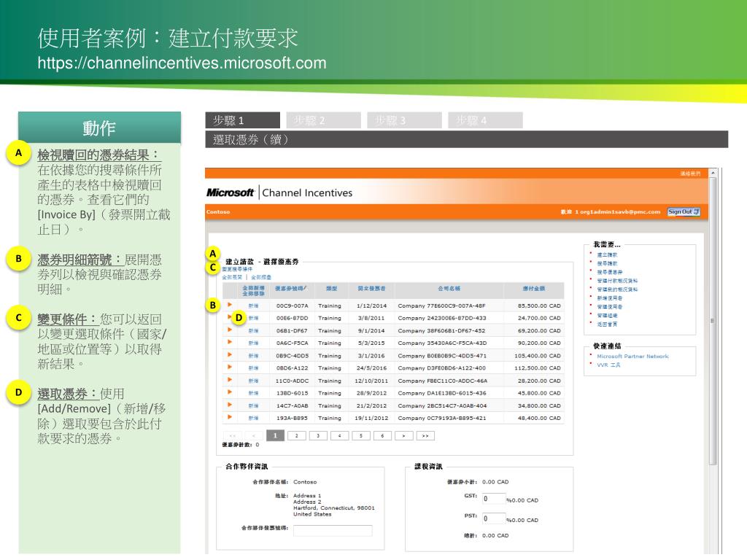Go to page 6 of the results
747x560 pixels.
click(x=382, y=436)
